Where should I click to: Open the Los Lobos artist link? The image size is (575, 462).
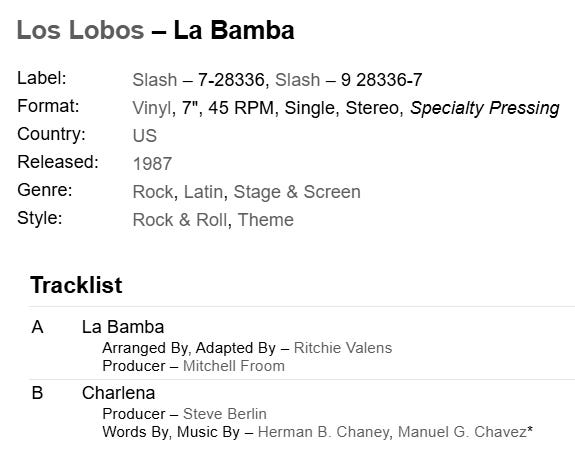point(80,30)
